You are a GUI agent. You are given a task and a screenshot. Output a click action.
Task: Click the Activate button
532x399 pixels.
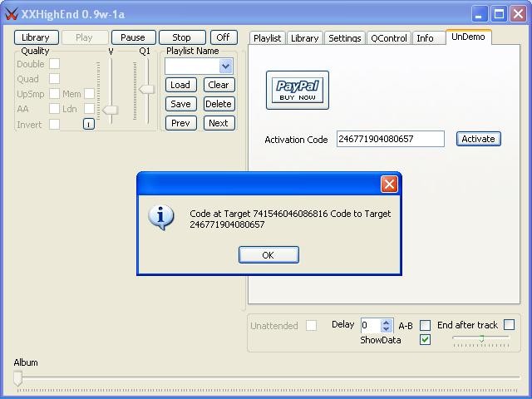click(479, 139)
